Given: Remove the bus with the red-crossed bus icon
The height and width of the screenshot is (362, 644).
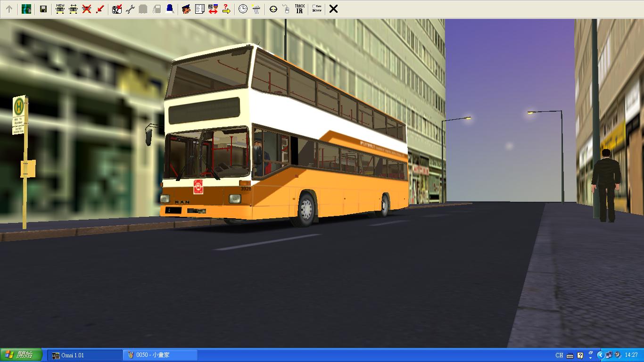Looking at the screenshot, I should tap(86, 9).
